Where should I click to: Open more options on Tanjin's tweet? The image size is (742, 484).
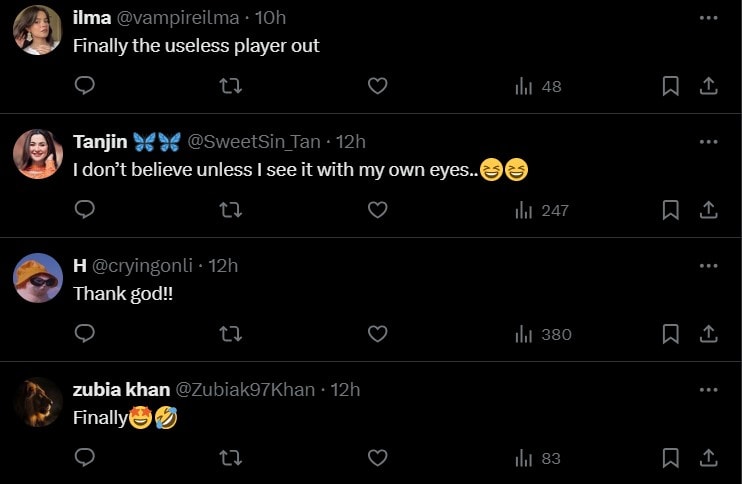[x=708, y=142]
